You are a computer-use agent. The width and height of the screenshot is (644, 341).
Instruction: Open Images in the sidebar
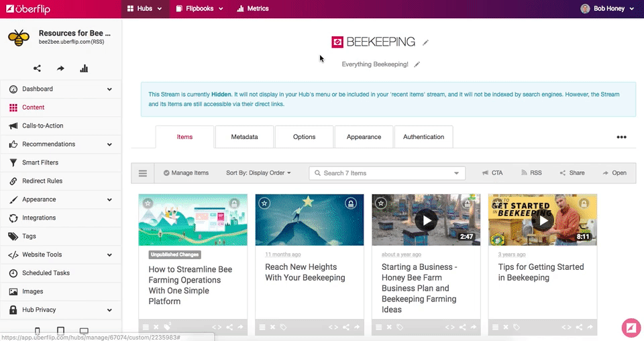coord(61,291)
